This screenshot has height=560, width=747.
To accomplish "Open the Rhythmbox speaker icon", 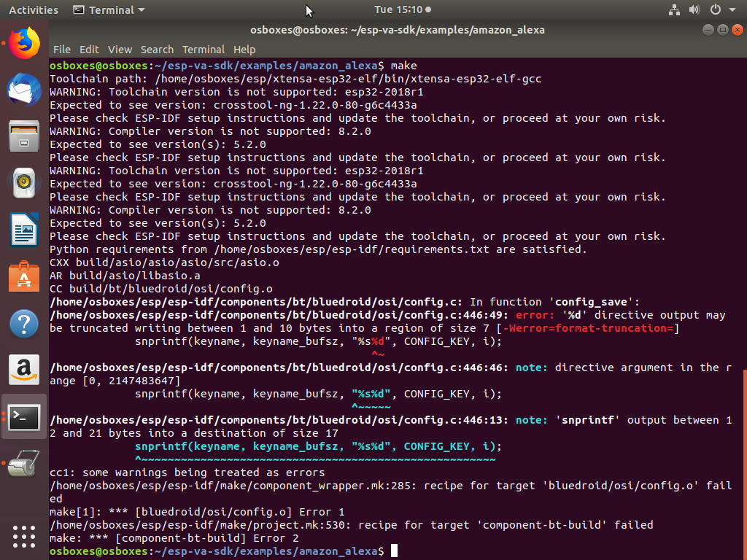I will click(x=24, y=182).
